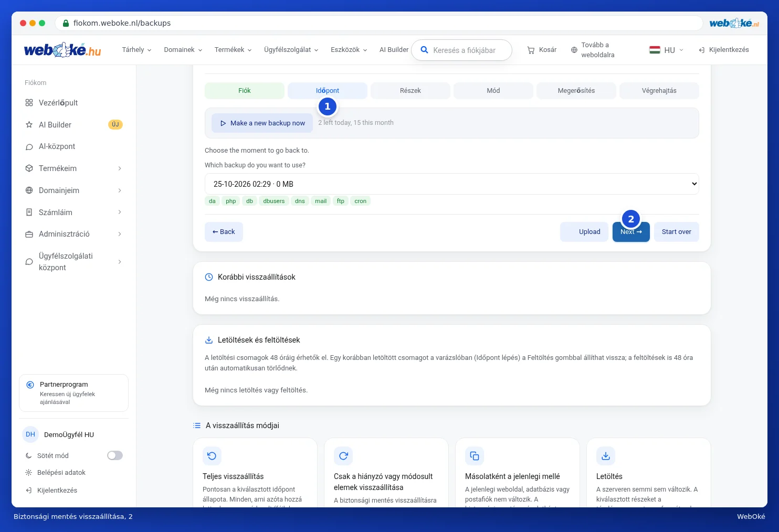Click the search magnifier icon
This screenshot has width=779, height=532.
click(x=424, y=50)
